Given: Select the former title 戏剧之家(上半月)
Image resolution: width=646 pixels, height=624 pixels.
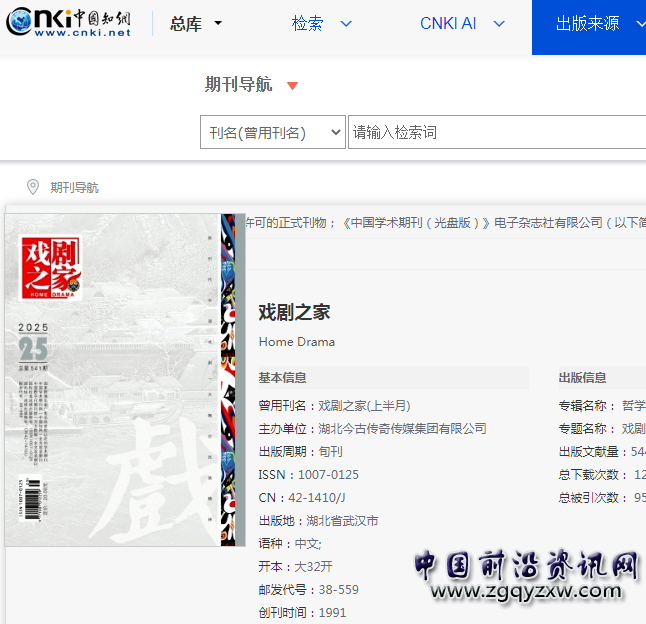Looking at the screenshot, I should pos(364,406).
